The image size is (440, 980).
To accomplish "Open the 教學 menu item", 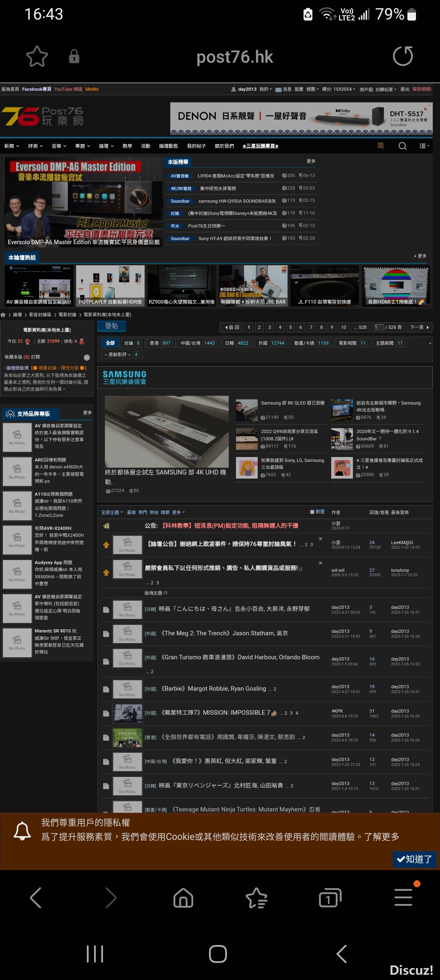I will click(127, 146).
